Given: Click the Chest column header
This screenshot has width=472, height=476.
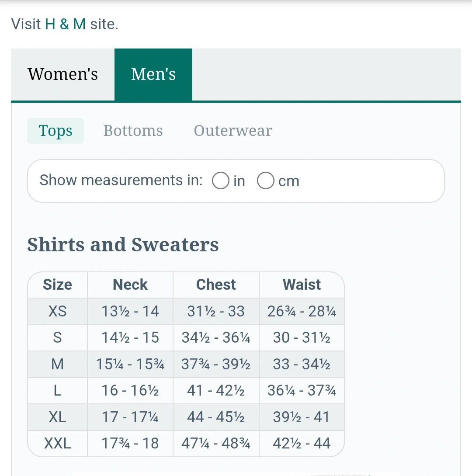Looking at the screenshot, I should click(x=216, y=285).
